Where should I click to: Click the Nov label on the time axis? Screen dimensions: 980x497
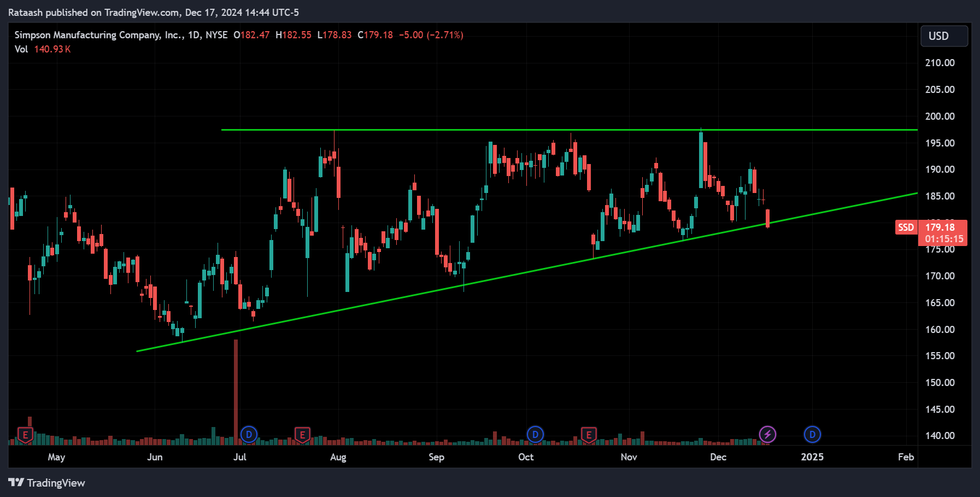629,457
